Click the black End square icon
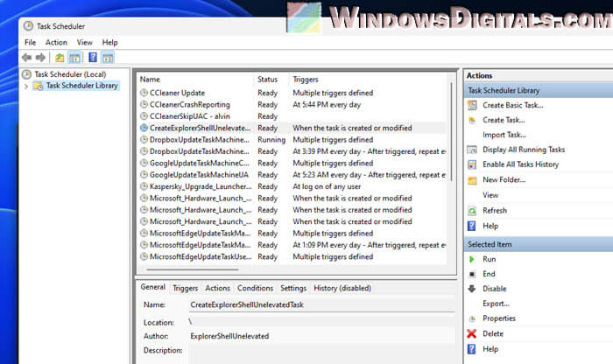Viewport: 613px width, 364px height. coord(472,274)
